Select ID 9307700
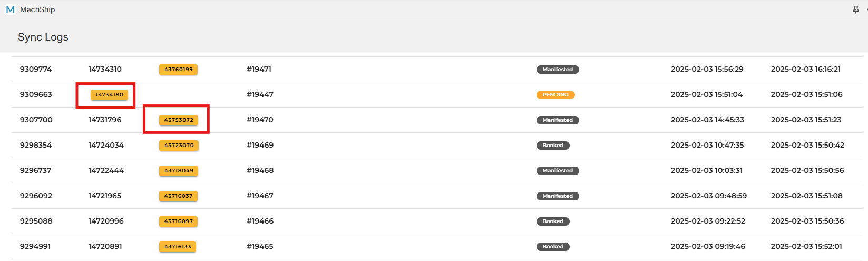This screenshot has height=261, width=868. 36,120
